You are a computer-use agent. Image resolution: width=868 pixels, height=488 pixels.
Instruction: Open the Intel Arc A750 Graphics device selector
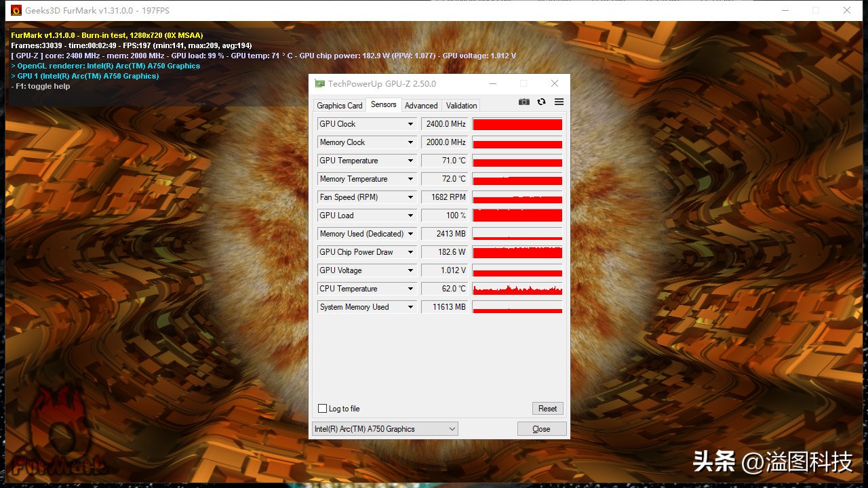[385, 429]
